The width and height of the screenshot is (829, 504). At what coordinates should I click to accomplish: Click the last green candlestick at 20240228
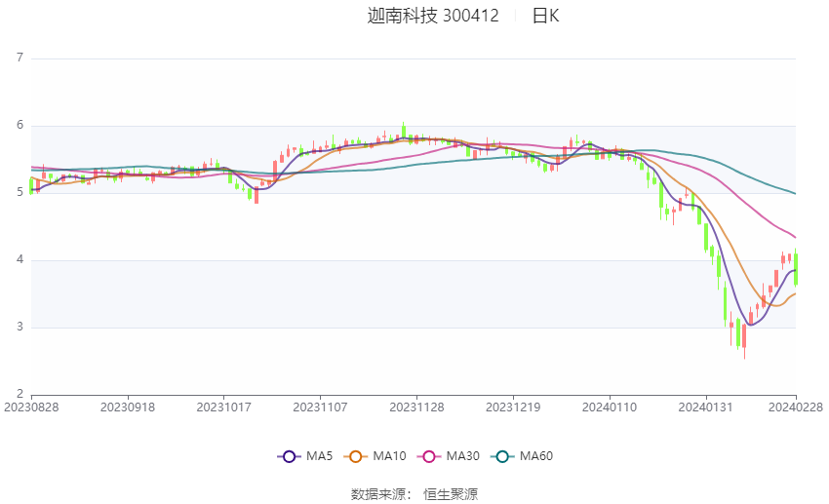(796, 268)
